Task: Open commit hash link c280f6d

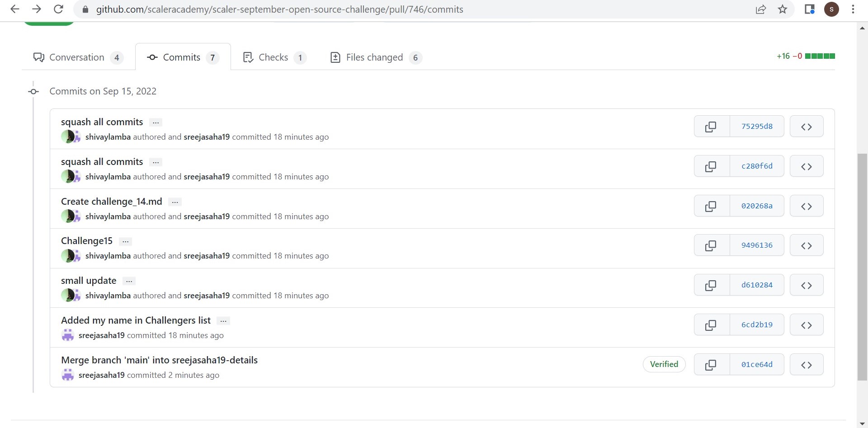Action: tap(757, 166)
